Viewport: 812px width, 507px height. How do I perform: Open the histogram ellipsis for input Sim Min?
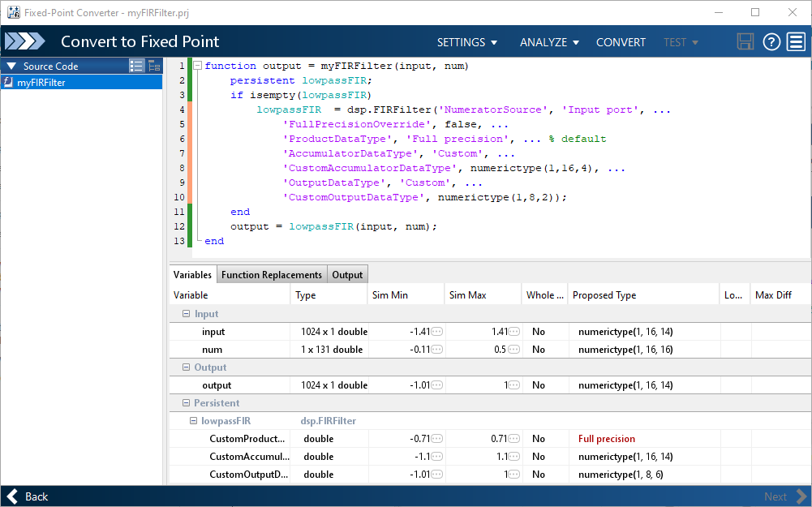pos(435,331)
